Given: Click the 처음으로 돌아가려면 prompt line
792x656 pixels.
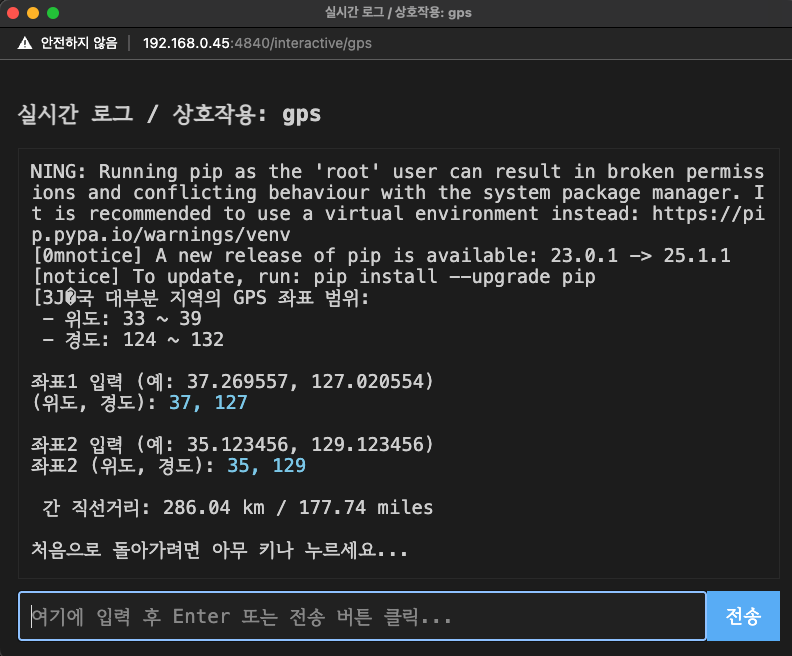Looking at the screenshot, I should click(219, 550).
